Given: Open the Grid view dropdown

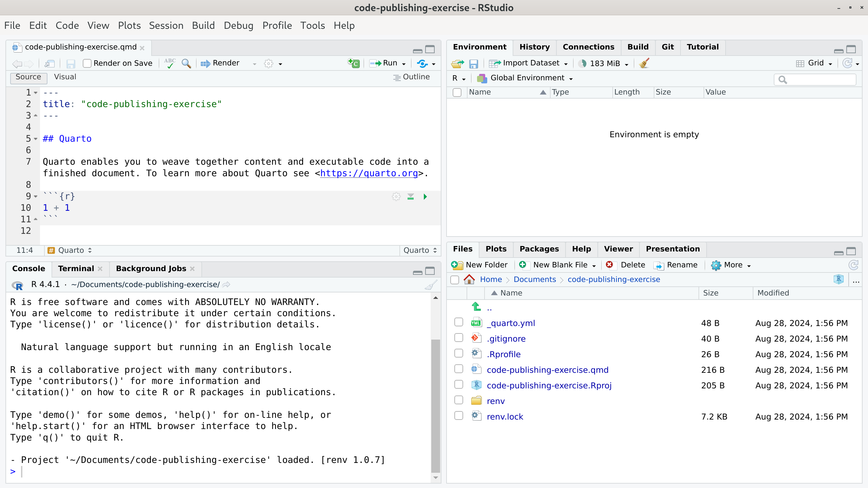Looking at the screenshot, I should [x=830, y=64].
